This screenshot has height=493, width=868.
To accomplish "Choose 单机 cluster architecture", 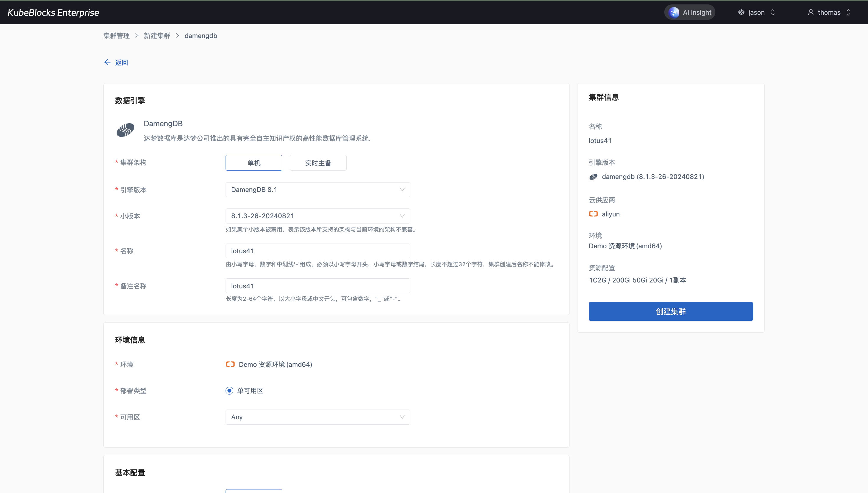I will 254,163.
